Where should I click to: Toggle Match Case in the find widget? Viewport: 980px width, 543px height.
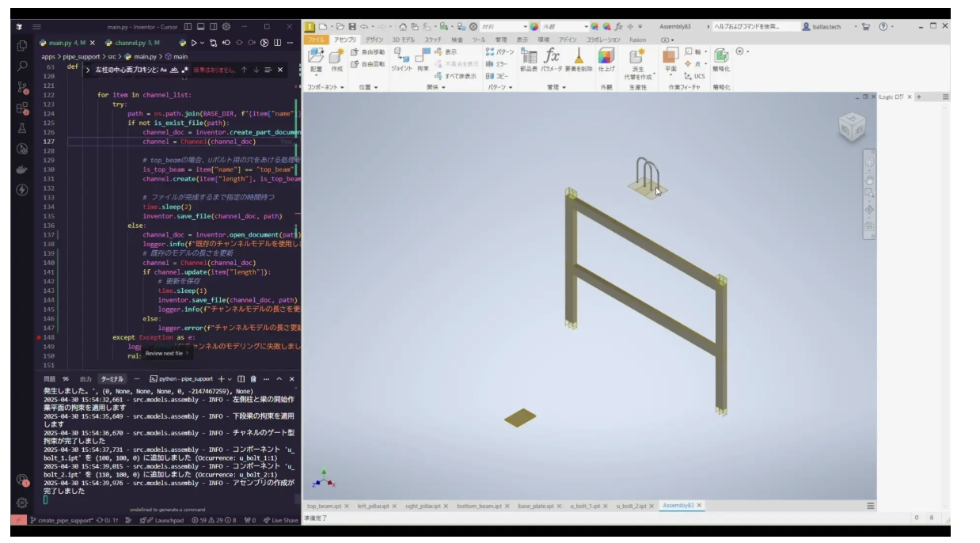click(x=163, y=70)
